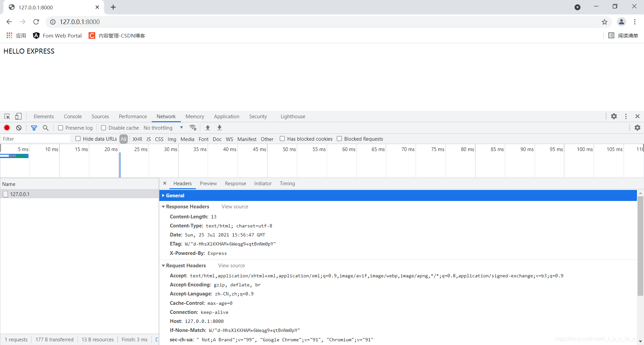Filter requests by WS
644x345 pixels.
229,139
